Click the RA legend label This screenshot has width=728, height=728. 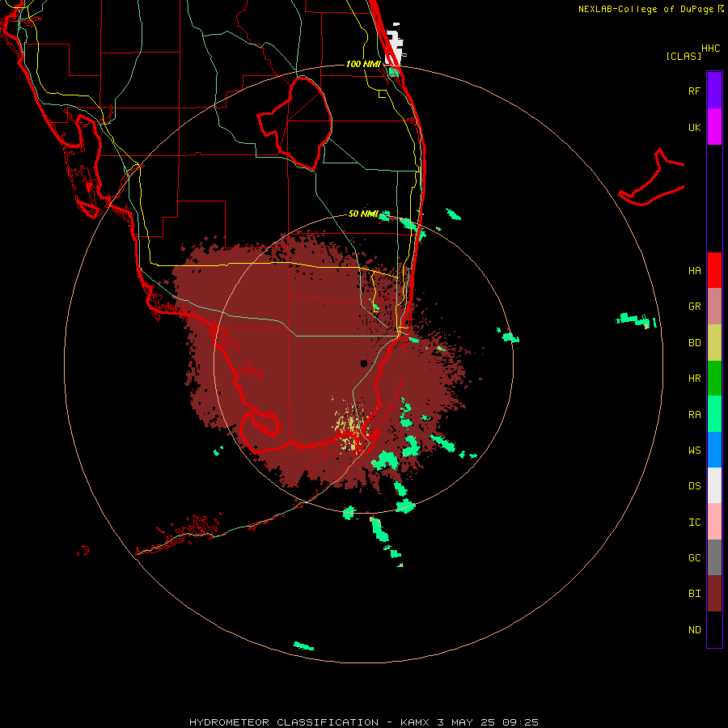(694, 415)
